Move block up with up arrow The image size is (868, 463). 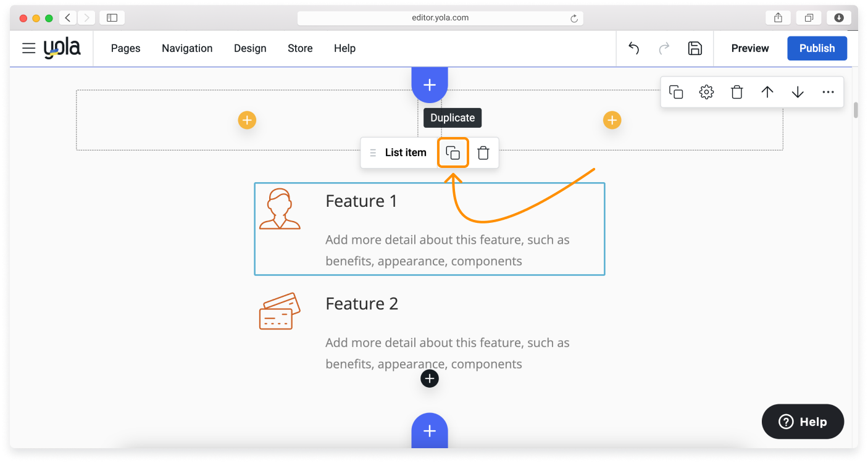767,92
